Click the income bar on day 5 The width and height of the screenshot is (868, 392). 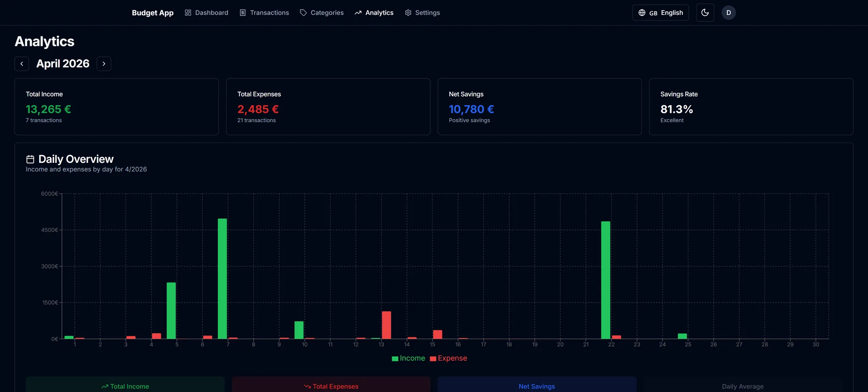click(171, 311)
